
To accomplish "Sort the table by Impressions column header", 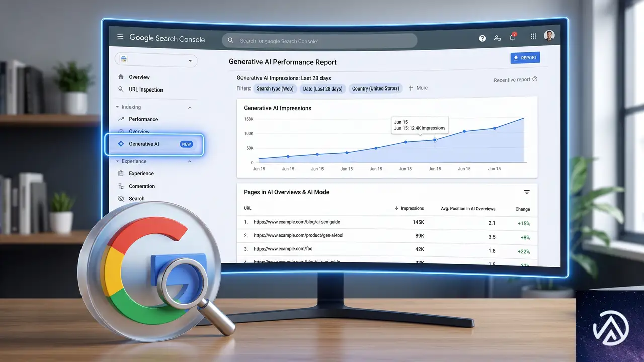I will click(x=409, y=208).
